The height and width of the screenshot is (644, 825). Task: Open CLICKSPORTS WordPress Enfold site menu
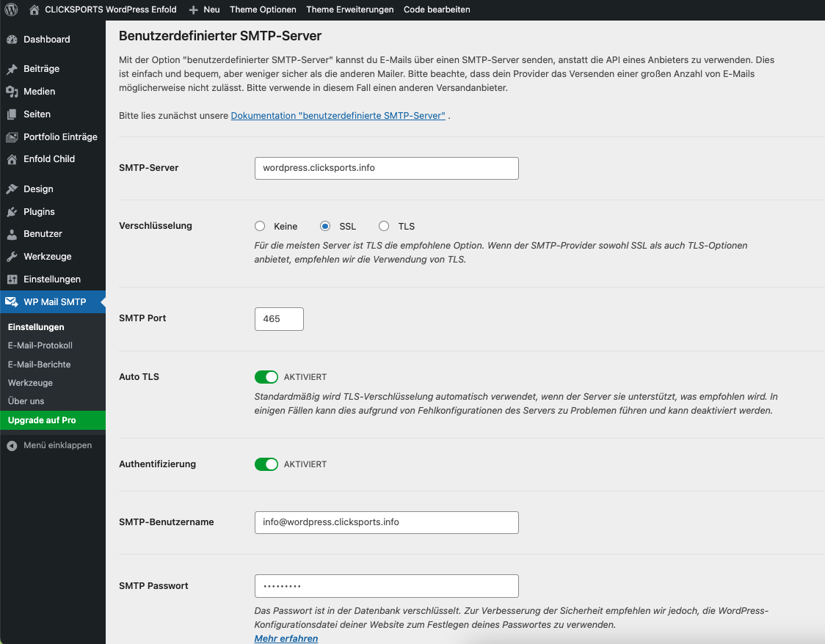[111, 10]
